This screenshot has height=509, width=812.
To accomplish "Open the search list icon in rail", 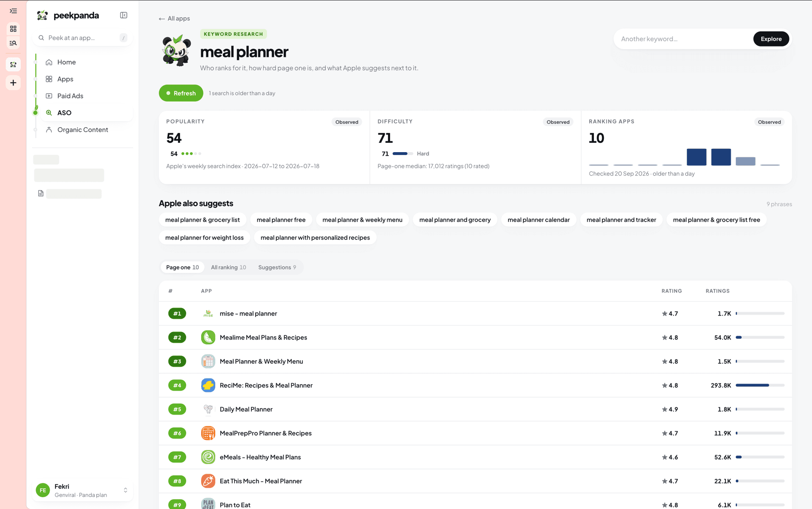I will click(x=13, y=43).
